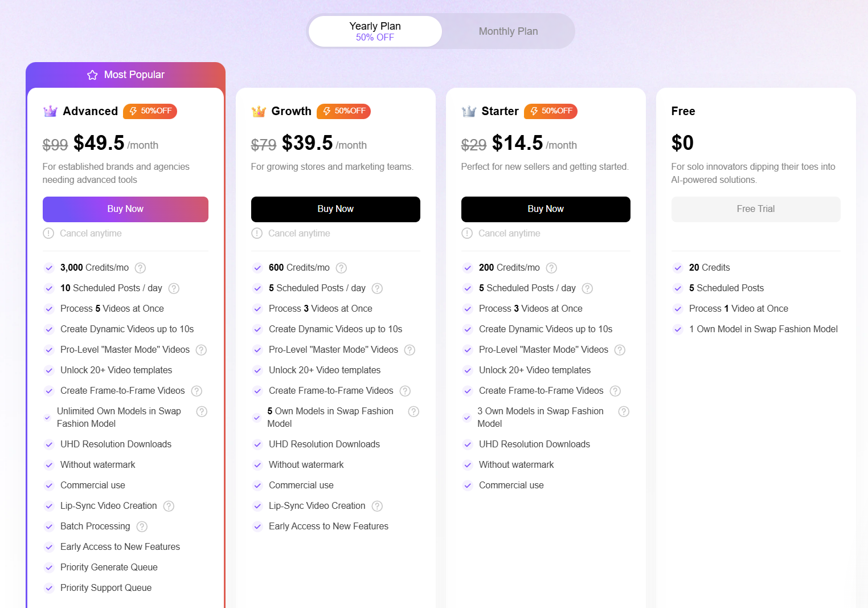Click help icon next to Batch Processing

[142, 527]
